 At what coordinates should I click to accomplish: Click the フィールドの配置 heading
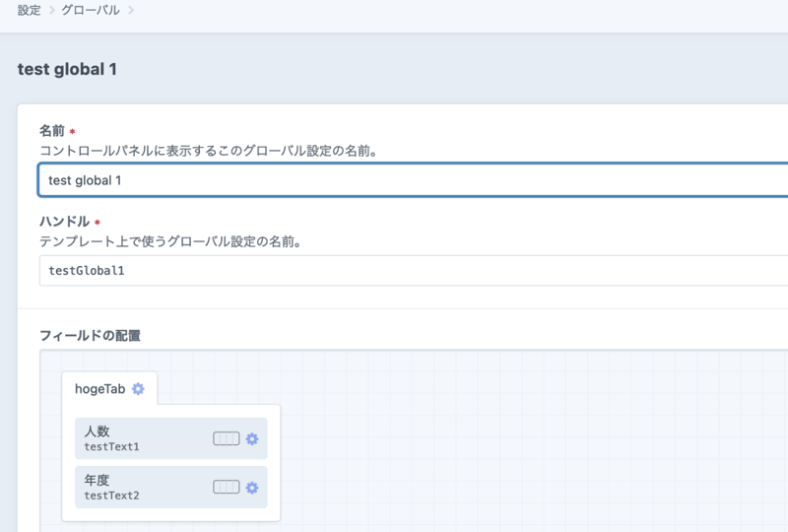point(90,335)
